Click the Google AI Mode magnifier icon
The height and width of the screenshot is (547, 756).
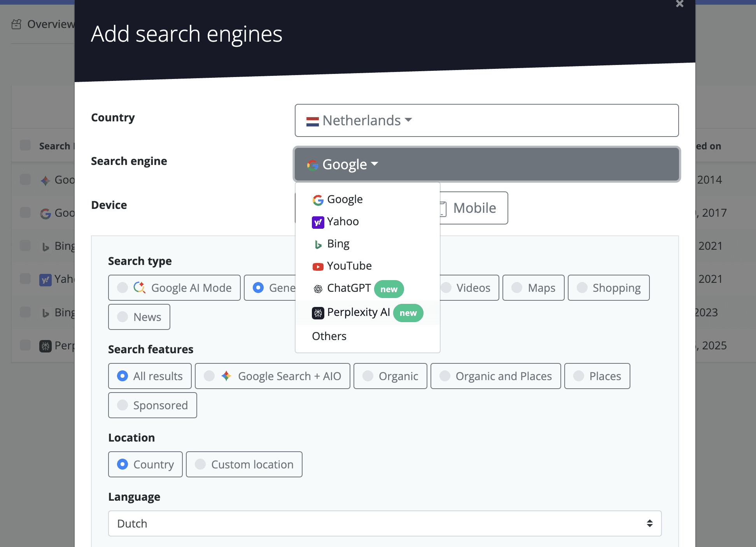point(139,288)
